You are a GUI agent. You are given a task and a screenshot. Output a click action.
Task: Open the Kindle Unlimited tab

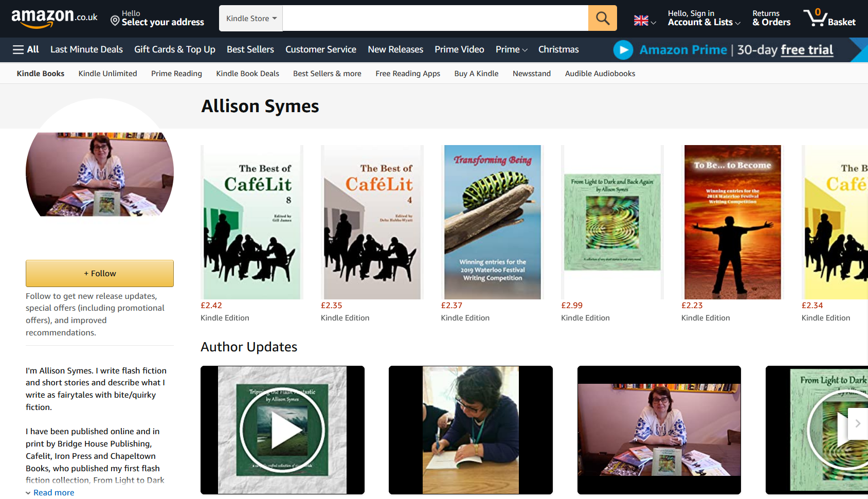pyautogui.click(x=107, y=74)
